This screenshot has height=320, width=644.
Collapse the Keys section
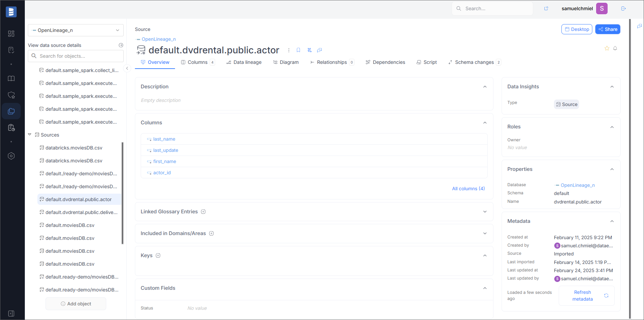click(x=485, y=255)
